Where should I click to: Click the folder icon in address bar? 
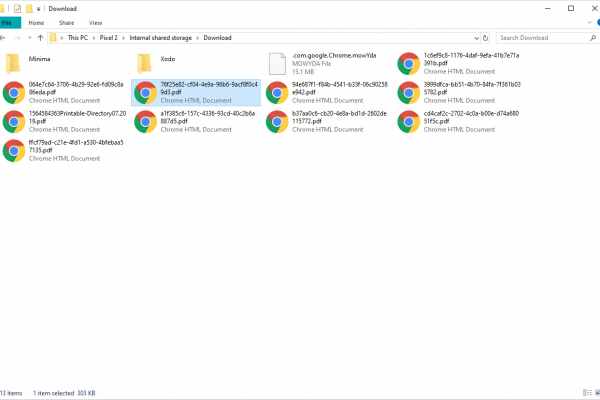click(53, 38)
